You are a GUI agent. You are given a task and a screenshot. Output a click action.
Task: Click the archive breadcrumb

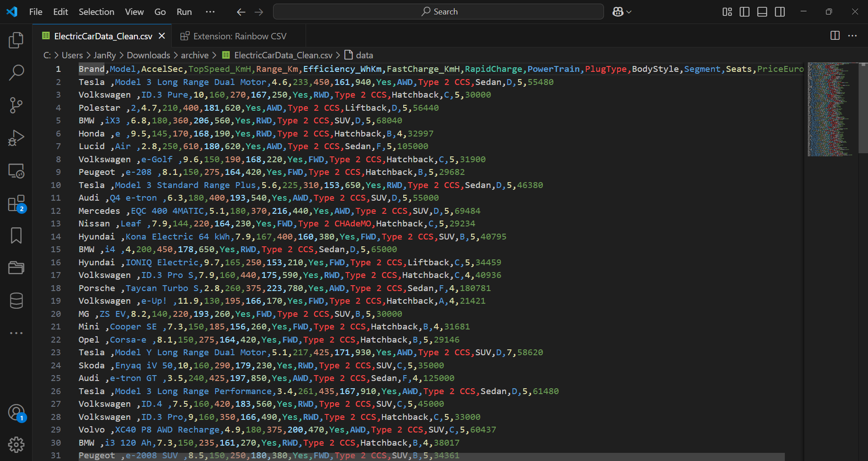coord(195,55)
